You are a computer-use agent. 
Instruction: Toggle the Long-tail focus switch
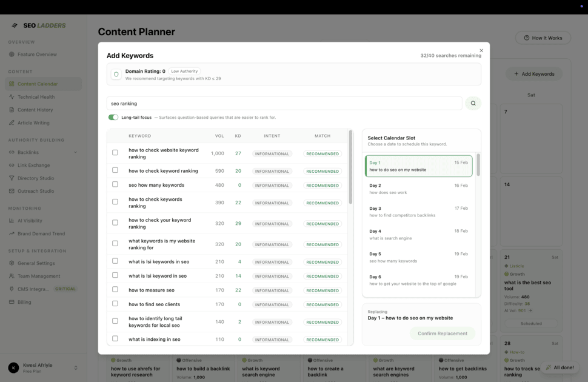(113, 118)
